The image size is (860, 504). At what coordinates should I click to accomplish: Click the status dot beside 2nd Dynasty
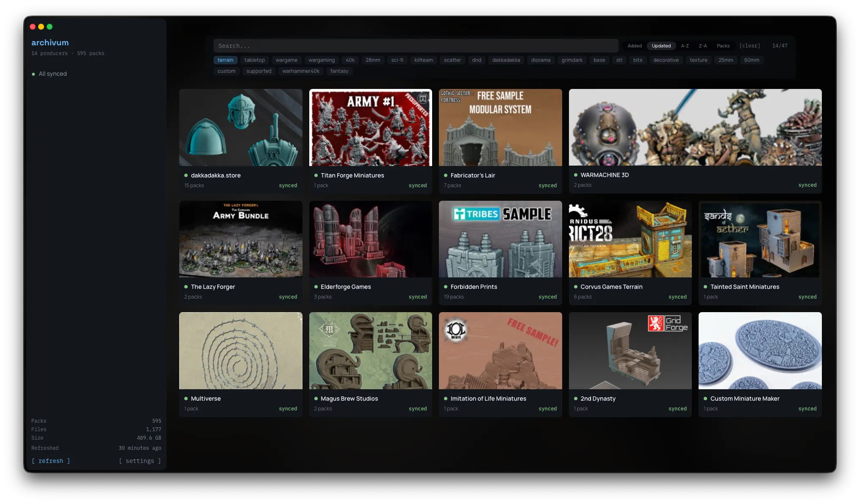575,399
